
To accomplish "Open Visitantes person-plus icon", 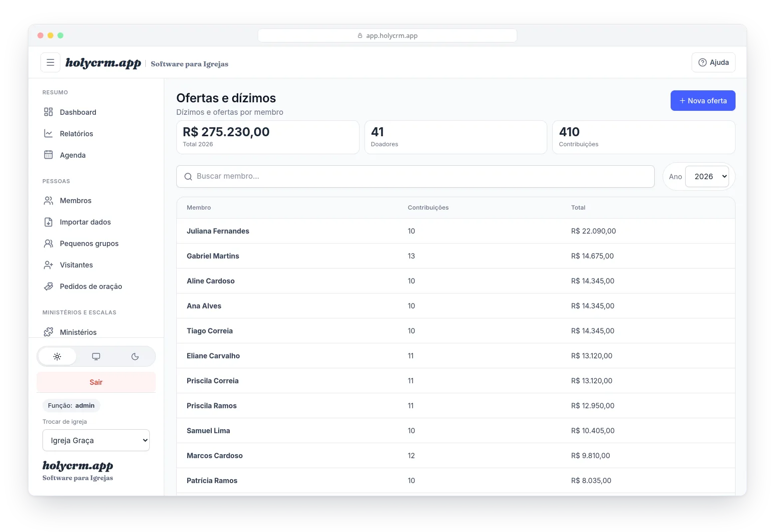I will pyautogui.click(x=48, y=265).
